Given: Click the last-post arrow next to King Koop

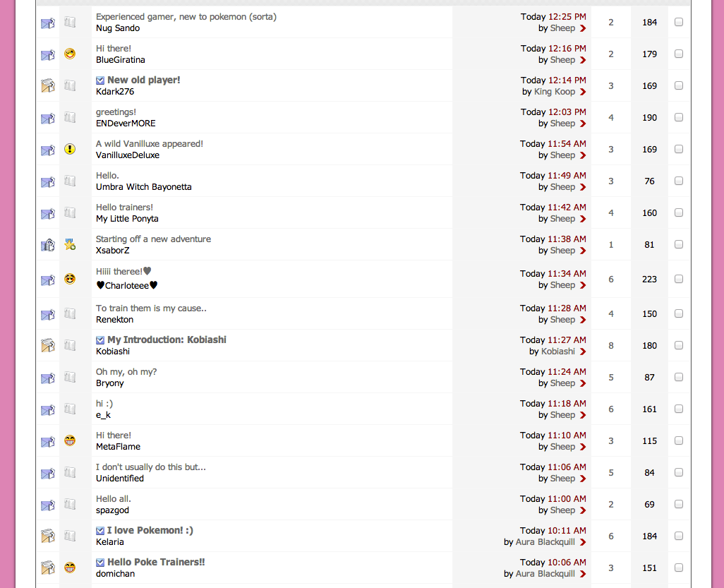Looking at the screenshot, I should pyautogui.click(x=583, y=92).
